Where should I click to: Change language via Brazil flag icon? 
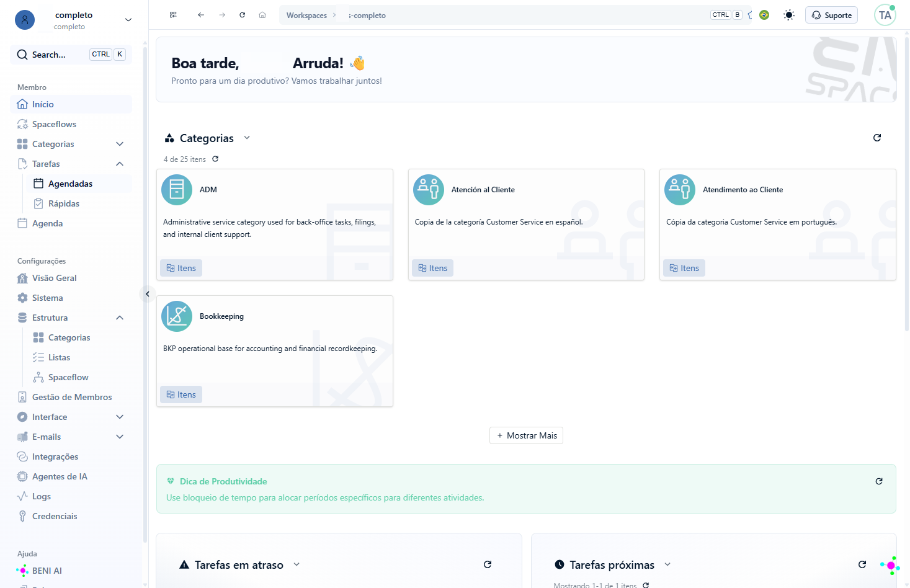pyautogui.click(x=764, y=15)
